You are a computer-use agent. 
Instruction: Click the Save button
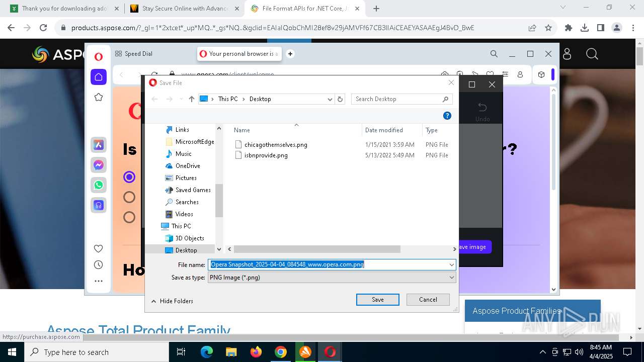point(378,300)
